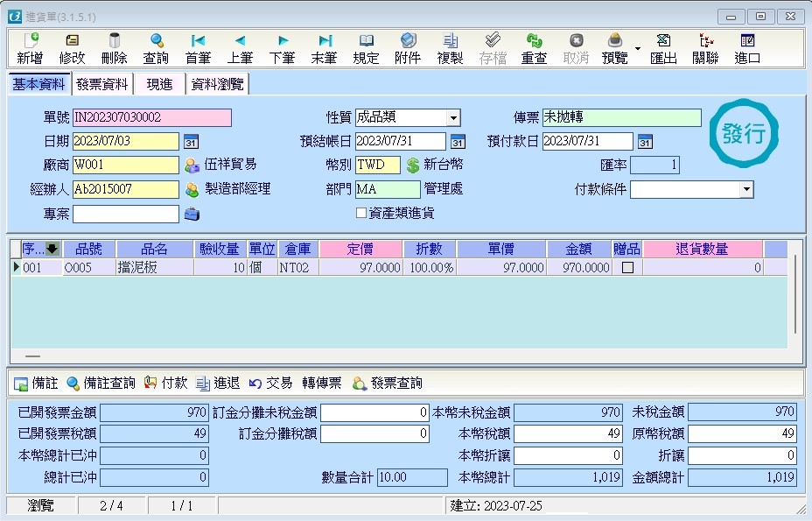Open the 現進 tab

tap(159, 84)
